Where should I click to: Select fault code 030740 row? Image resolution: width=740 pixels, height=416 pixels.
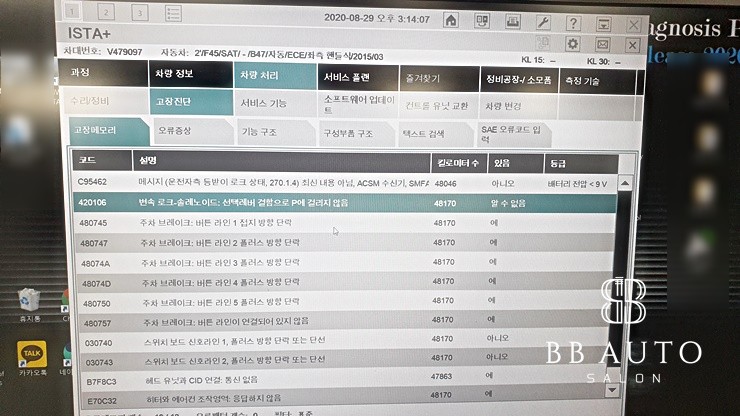(x=345, y=341)
